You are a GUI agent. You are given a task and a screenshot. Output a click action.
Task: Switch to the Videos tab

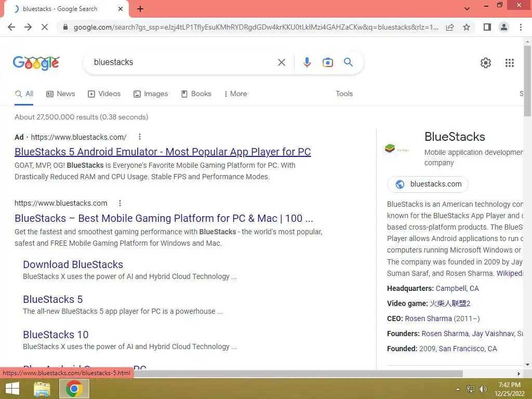(x=104, y=94)
